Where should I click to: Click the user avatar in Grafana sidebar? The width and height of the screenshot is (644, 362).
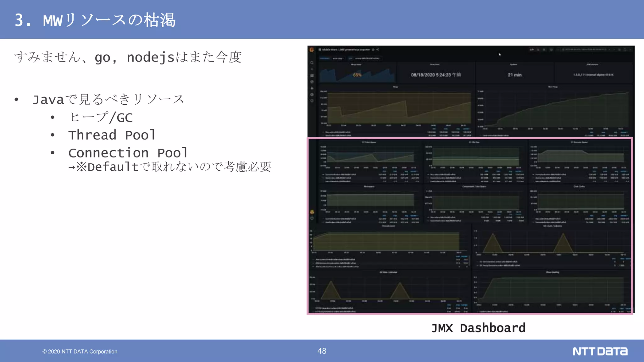312,212
